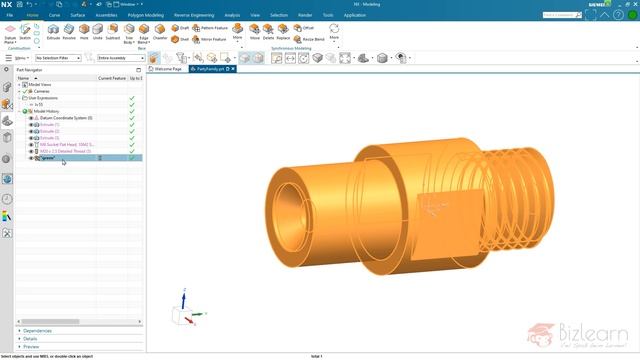This screenshot has height=360, width=640.
Task: Select the User Expressions tree item
Action: click(x=43, y=98)
